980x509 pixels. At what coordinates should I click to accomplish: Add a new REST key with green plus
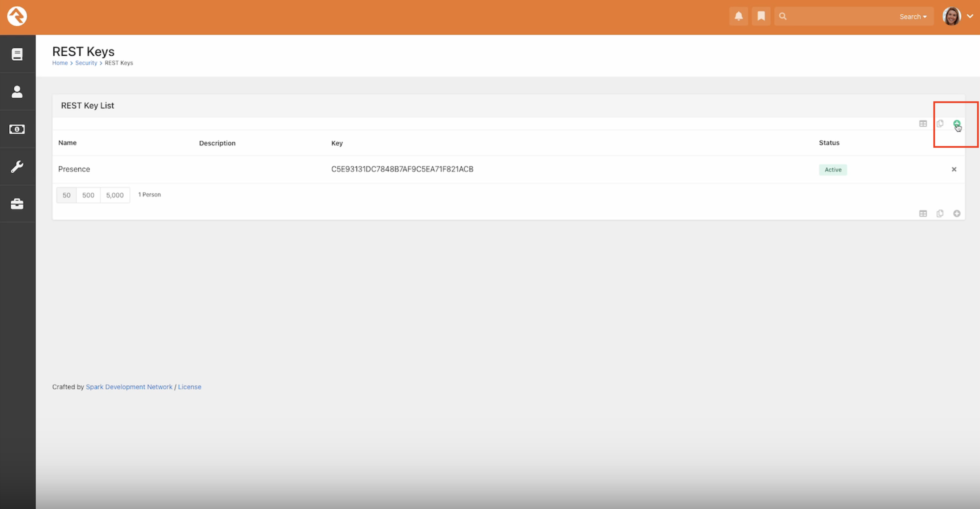(x=956, y=123)
